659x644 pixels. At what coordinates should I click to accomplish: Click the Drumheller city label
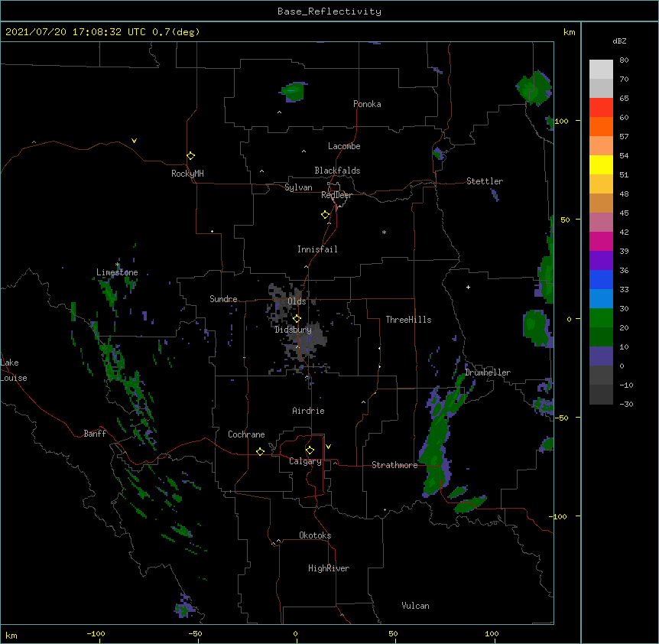coord(488,372)
